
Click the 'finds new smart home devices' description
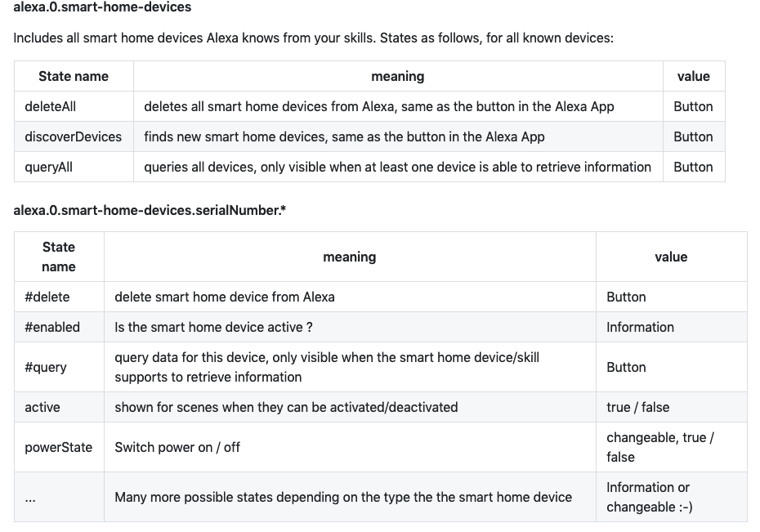344,136
